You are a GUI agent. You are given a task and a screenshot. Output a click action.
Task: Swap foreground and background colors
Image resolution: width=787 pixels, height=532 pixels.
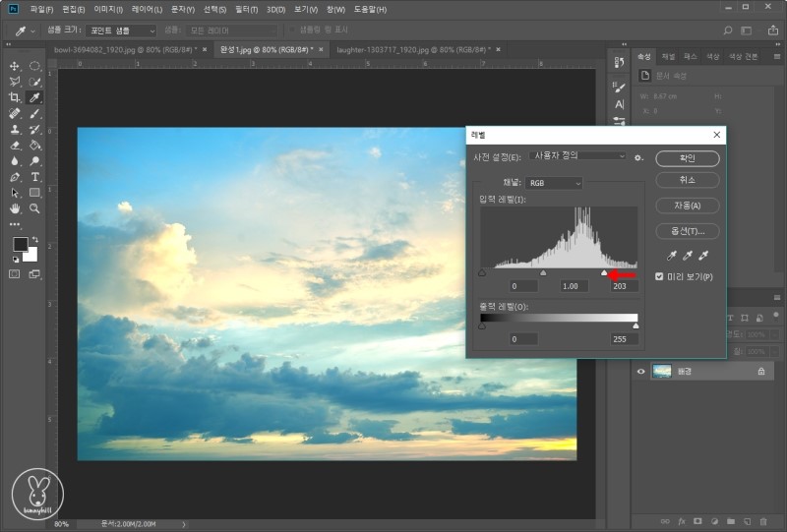[x=33, y=239]
